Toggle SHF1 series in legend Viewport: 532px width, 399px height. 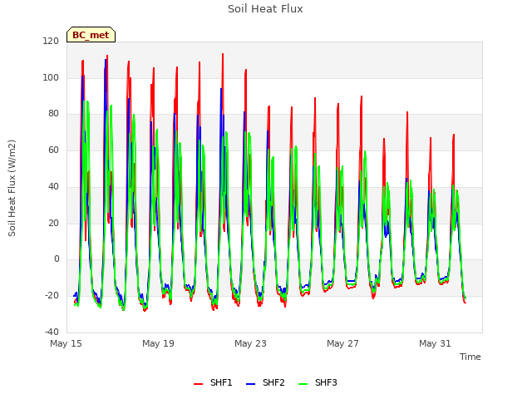tap(213, 382)
